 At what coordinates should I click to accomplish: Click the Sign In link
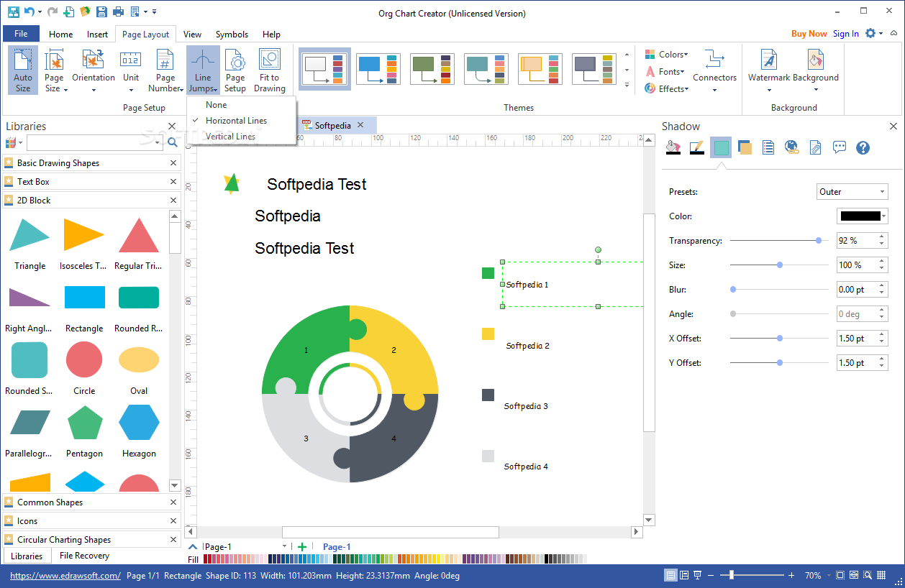tap(846, 34)
